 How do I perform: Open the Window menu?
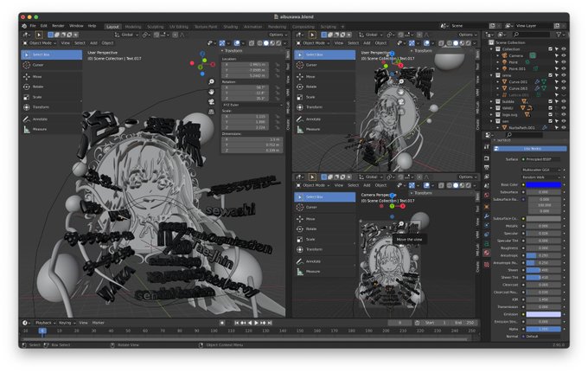pyautogui.click(x=76, y=26)
